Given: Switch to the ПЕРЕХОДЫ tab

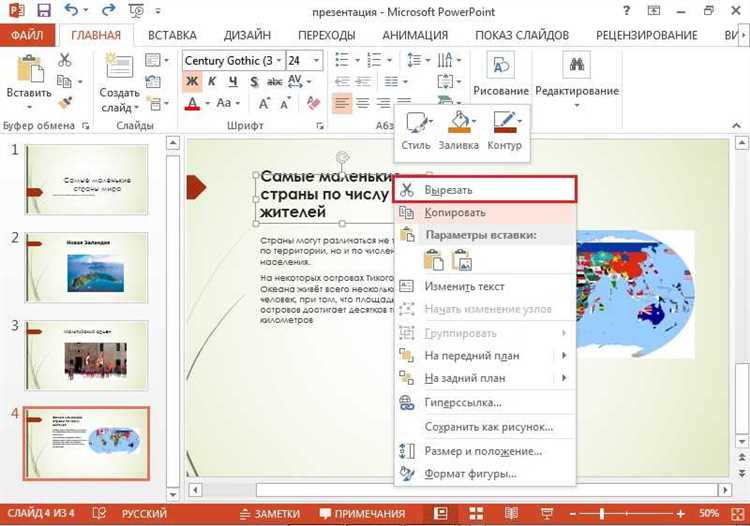Looking at the screenshot, I should pos(327,35).
